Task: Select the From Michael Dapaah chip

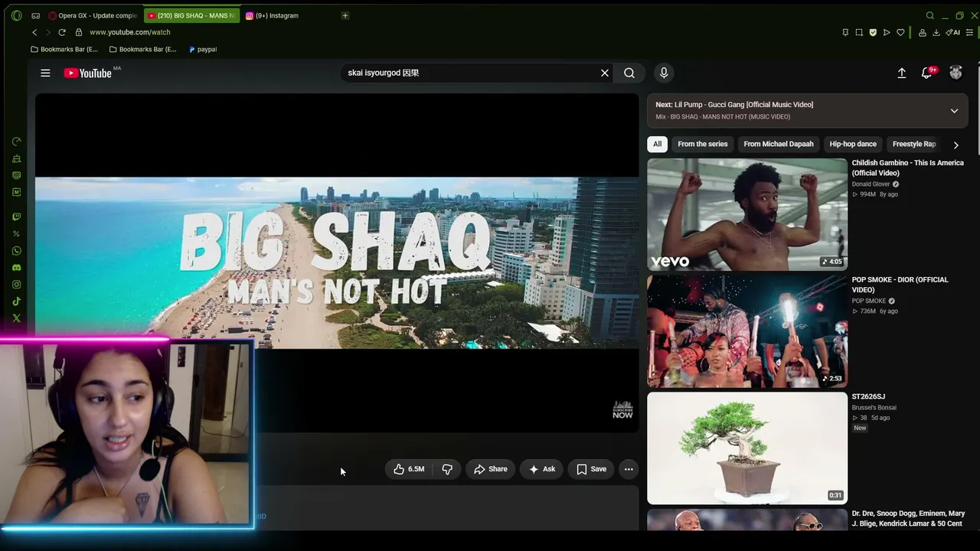Action: [x=779, y=144]
